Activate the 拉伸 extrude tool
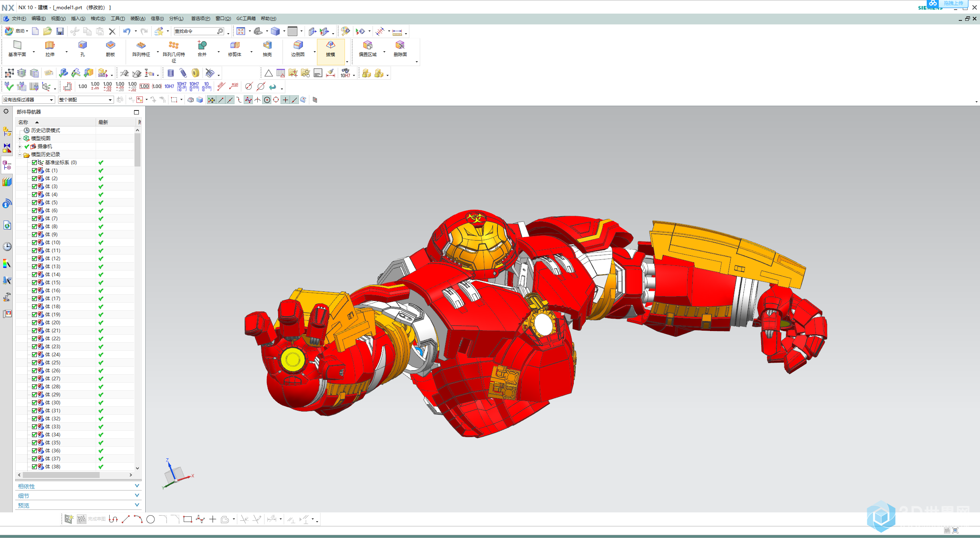The image size is (980, 538). [50, 49]
